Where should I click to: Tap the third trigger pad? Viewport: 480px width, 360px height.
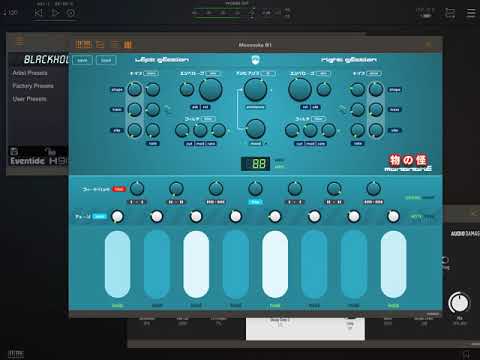196,264
